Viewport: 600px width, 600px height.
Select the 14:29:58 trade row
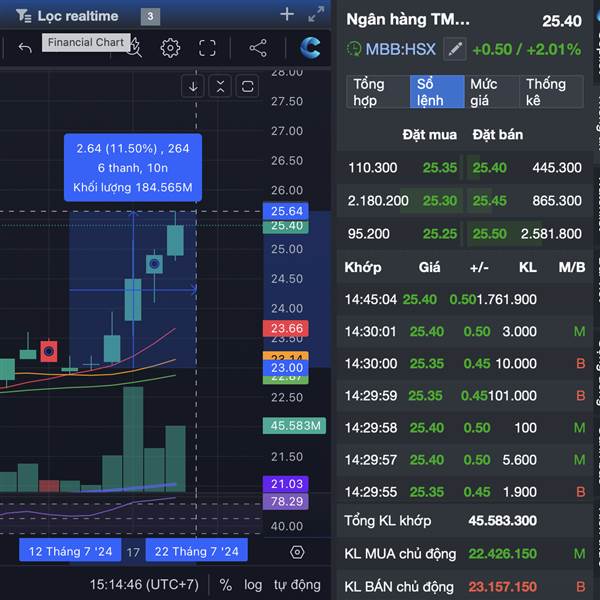(x=465, y=427)
